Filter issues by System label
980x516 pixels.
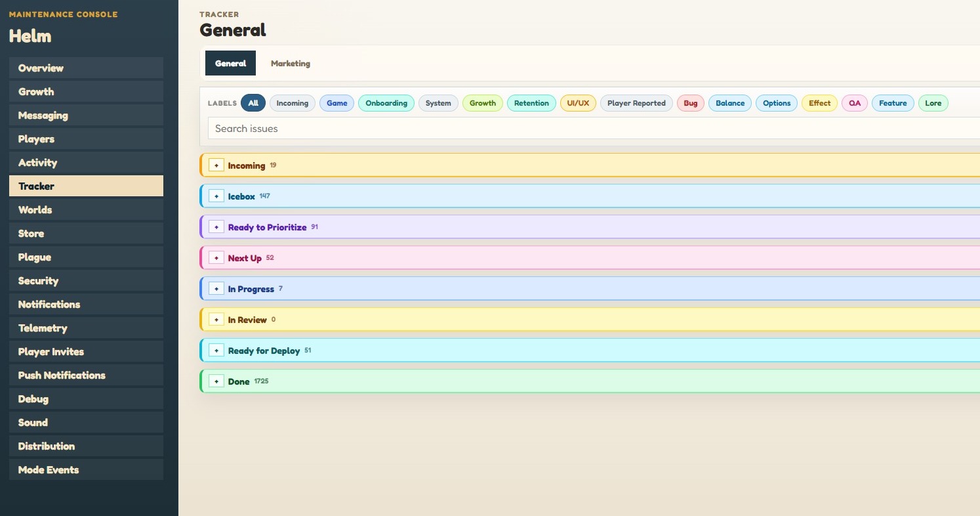(438, 103)
